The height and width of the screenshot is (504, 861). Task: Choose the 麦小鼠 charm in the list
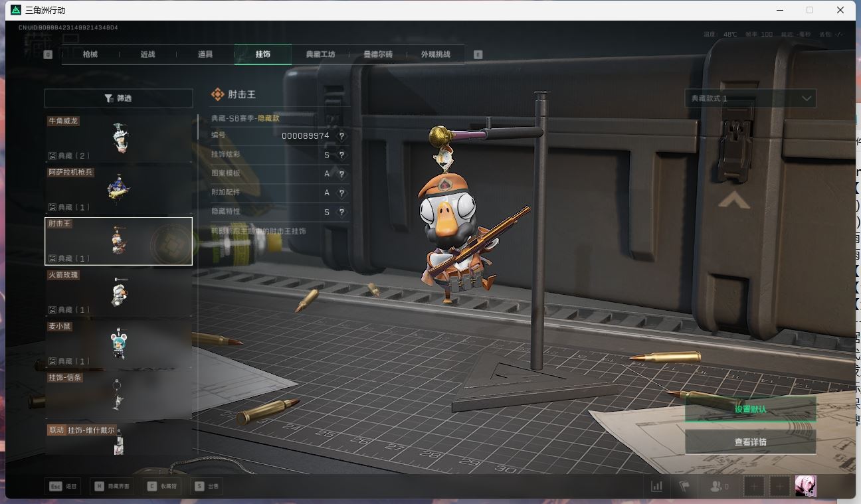pyautogui.click(x=118, y=343)
